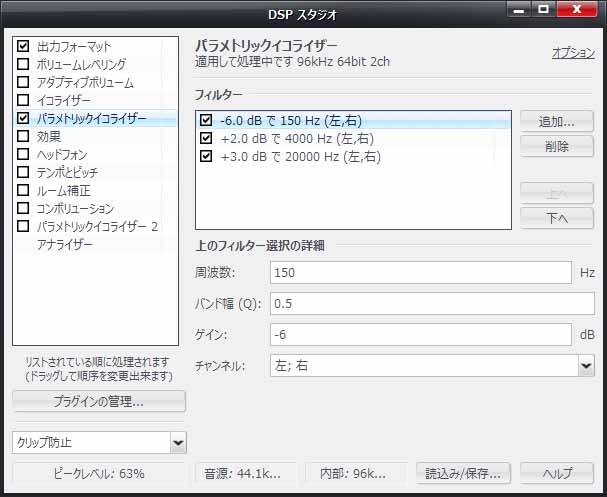Click the 削除 button
This screenshot has width=607, height=497.
pos(557,146)
